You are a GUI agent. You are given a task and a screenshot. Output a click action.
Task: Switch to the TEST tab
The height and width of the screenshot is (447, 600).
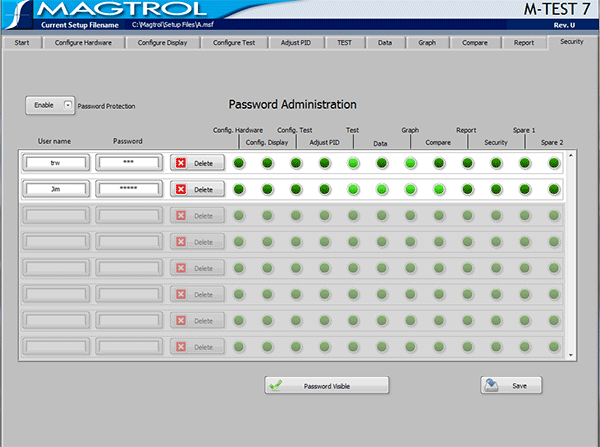(x=344, y=42)
